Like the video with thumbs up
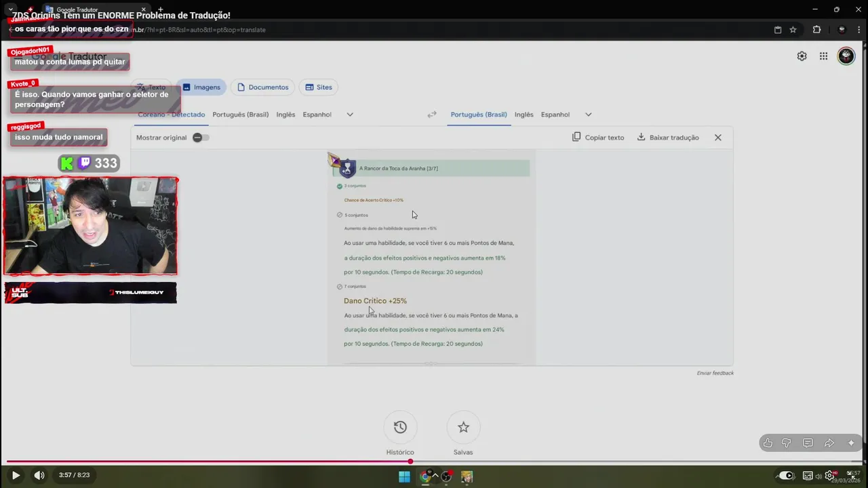This screenshot has height=488, width=868. click(768, 443)
